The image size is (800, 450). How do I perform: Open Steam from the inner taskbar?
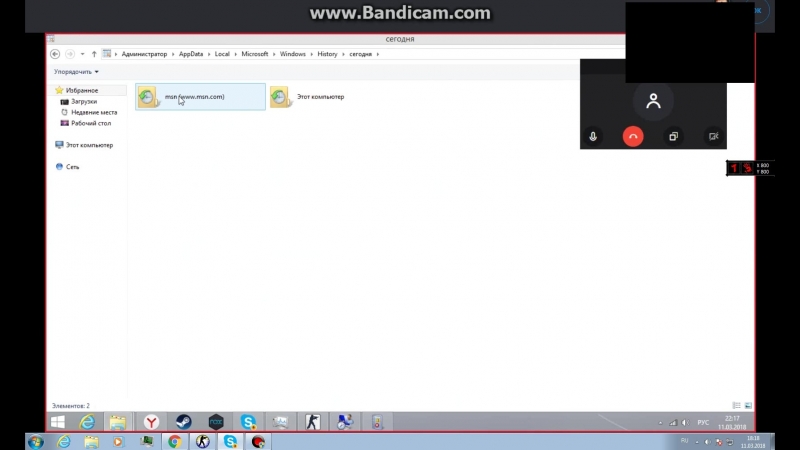tap(183, 422)
